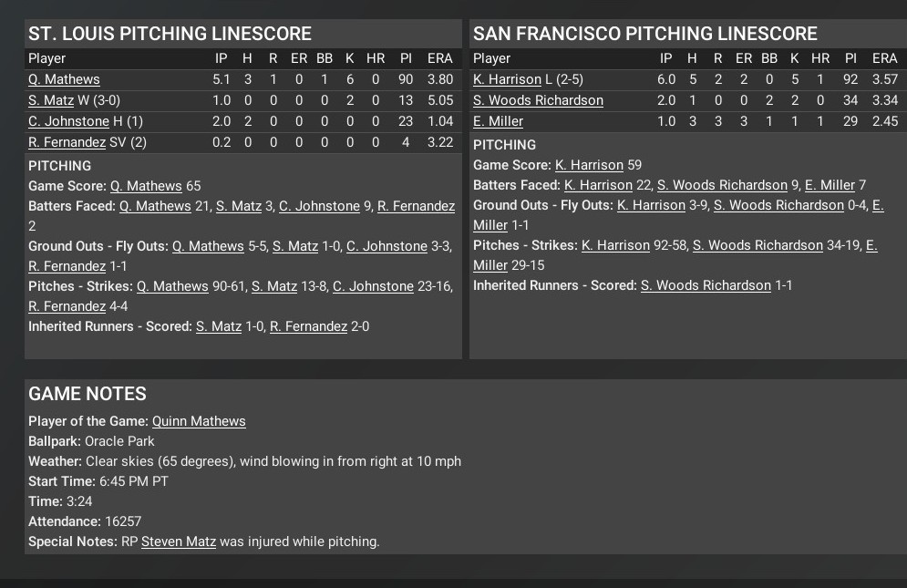Click C. Johnstone in St. Louis Batters Faced
This screenshot has width=907, height=588.
[x=319, y=206]
